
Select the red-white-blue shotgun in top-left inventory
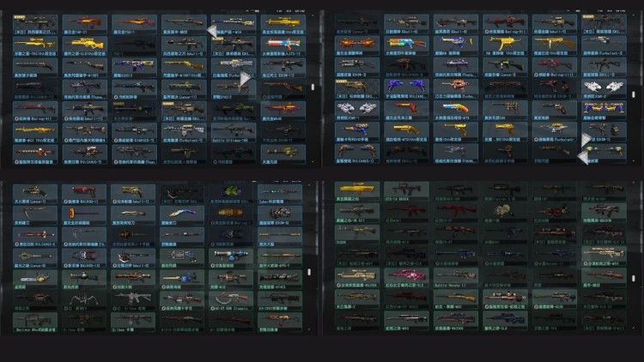tap(283, 46)
